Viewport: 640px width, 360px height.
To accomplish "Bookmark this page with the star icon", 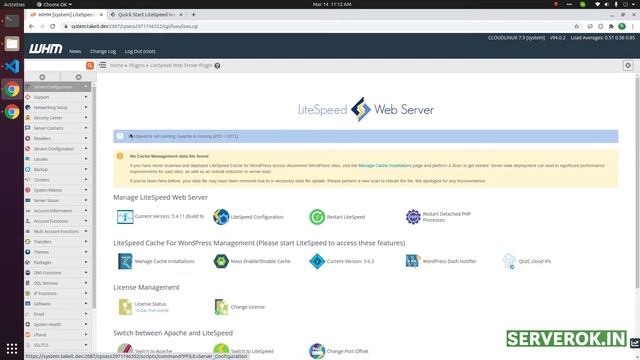I will coord(576,26).
